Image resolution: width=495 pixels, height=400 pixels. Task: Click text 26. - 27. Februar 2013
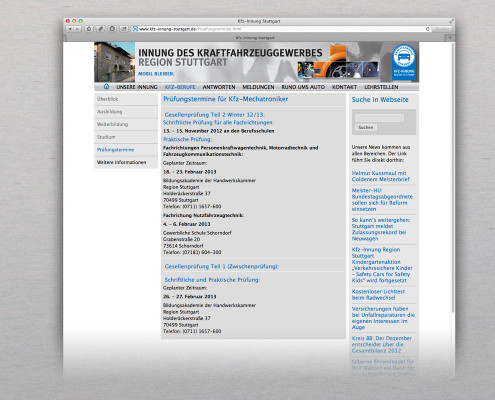coord(190,296)
